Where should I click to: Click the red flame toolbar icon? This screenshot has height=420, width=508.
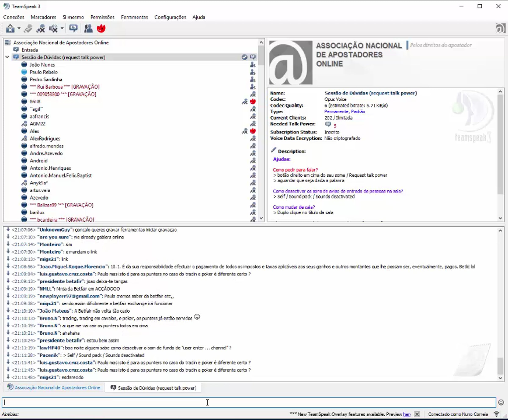[x=101, y=29]
